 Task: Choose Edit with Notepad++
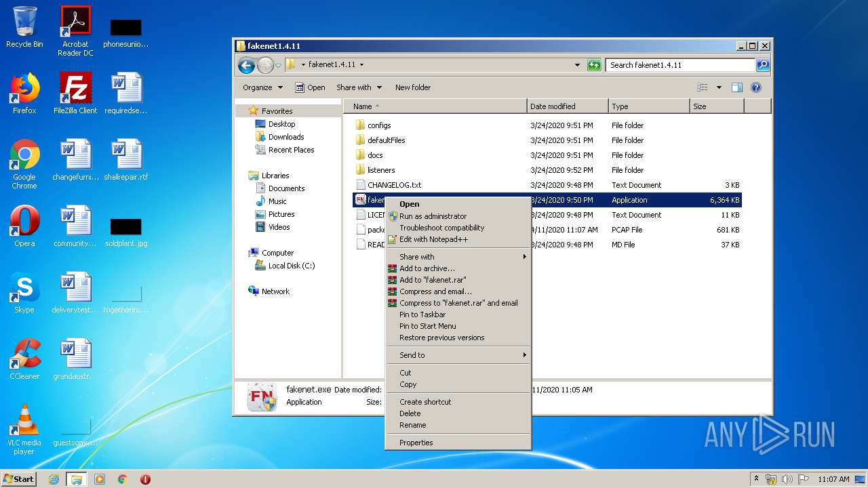click(x=458, y=239)
